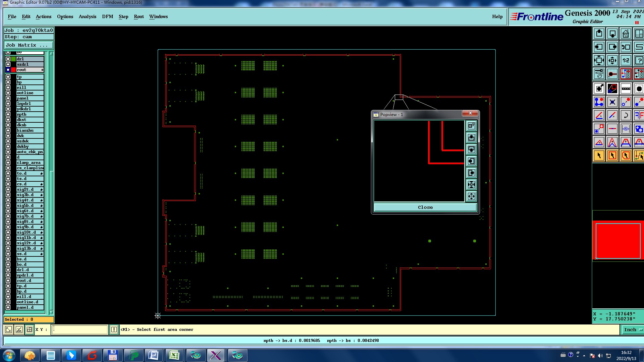Open the Analysis menu
Viewport: 644px width, 362px height.
coord(87,16)
